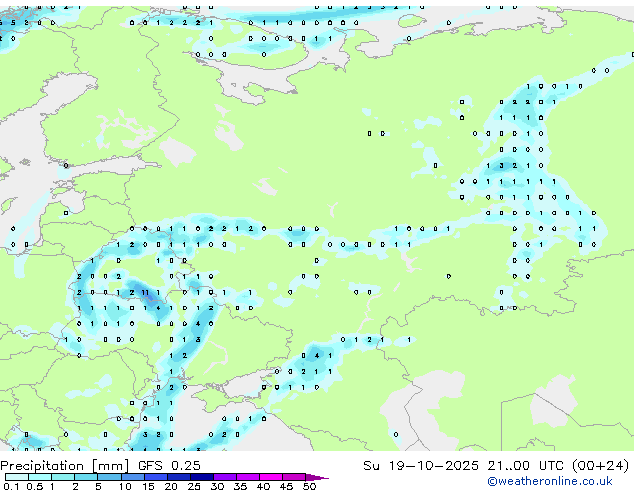Click the 1–2 mm legend swatch
Screen dimensions: 634x490
point(63,477)
